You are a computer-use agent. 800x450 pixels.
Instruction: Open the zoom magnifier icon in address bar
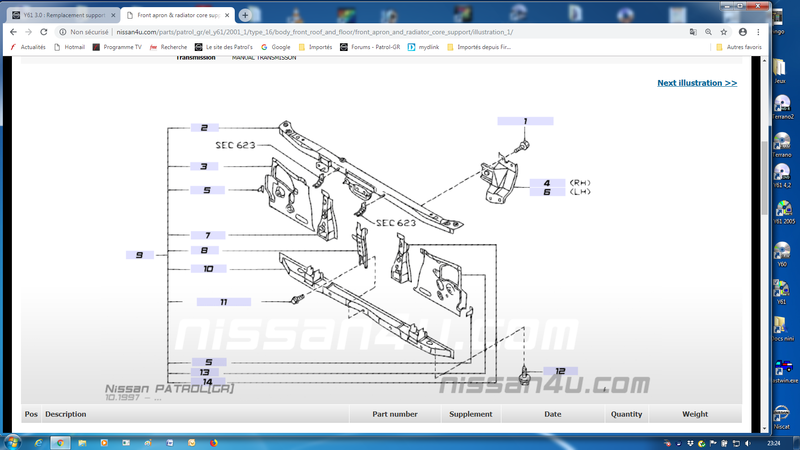[x=708, y=32]
